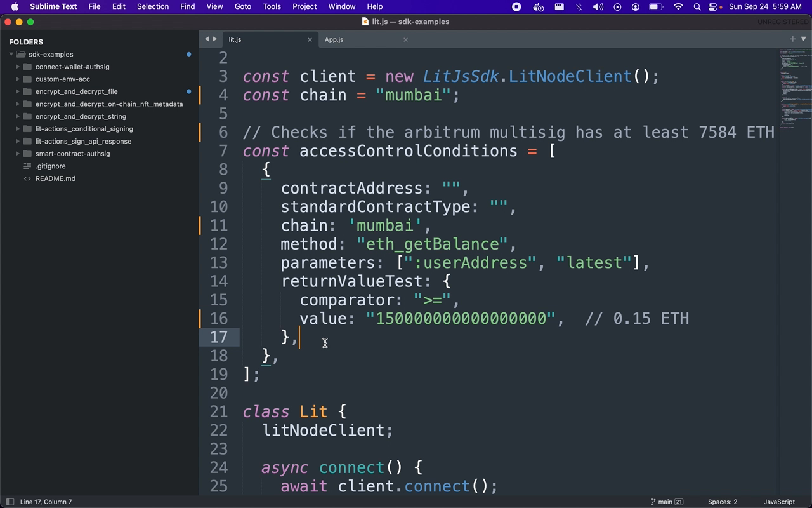812x508 pixels.
Task: Select smart-contract-authsig folder name
Action: 72,154
